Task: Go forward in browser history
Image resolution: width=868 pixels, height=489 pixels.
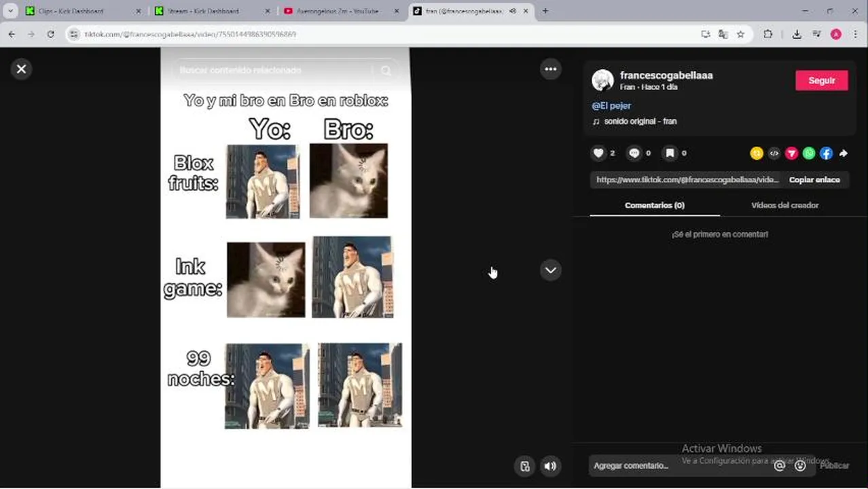Action: (31, 34)
